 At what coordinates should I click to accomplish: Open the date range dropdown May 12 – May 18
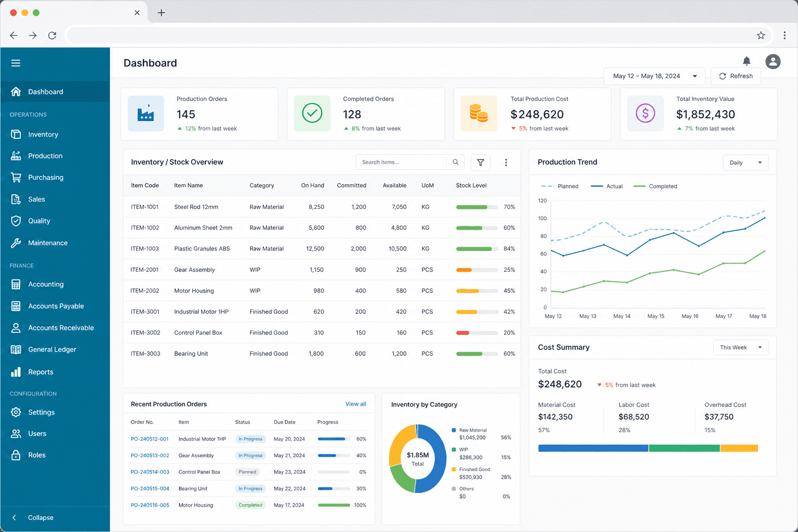point(655,76)
